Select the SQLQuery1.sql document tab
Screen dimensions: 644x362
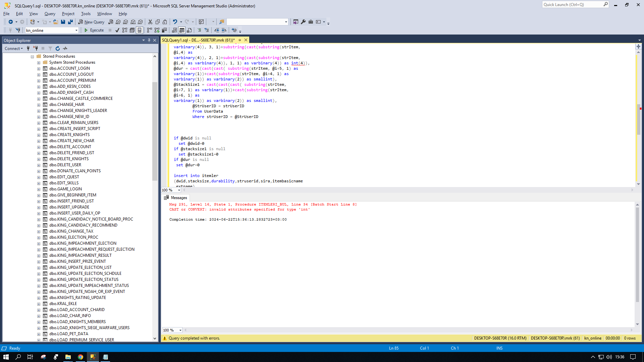[x=198, y=40]
